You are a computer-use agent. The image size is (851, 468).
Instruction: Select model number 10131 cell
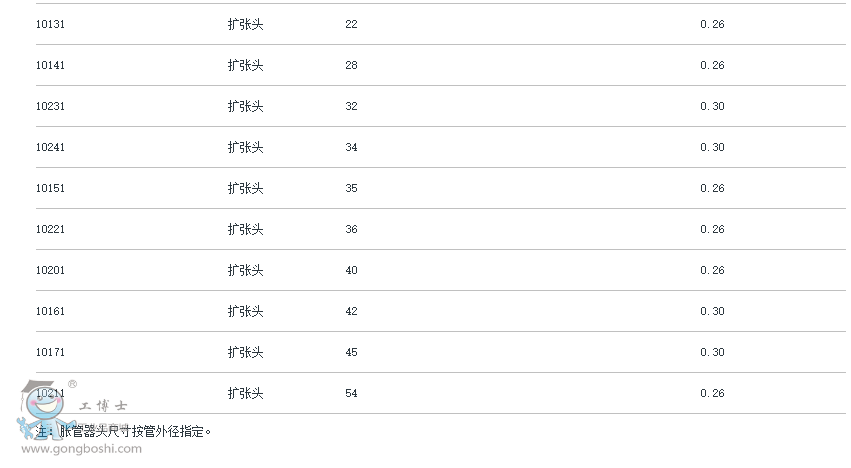tap(50, 24)
